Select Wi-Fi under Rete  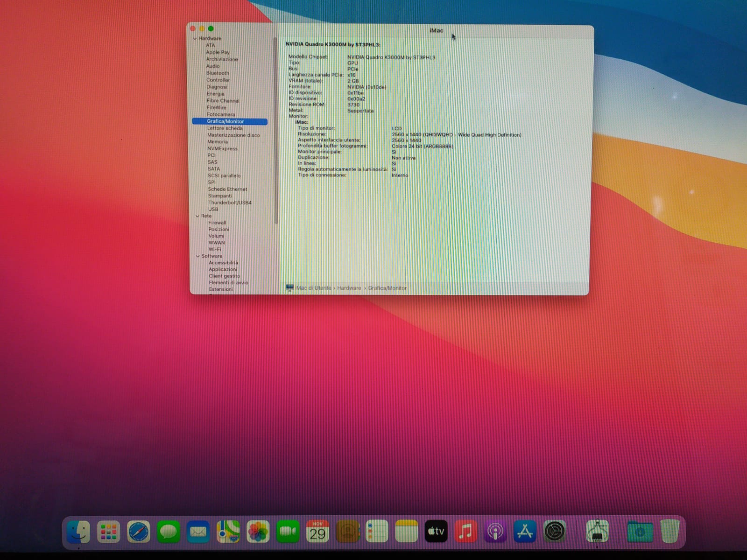click(x=215, y=249)
